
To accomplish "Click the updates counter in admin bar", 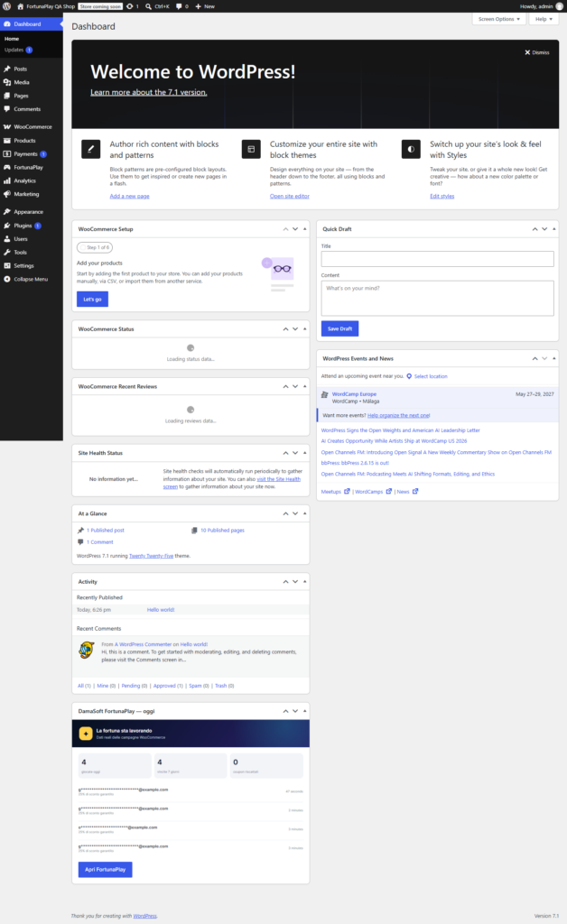I will click(133, 6).
